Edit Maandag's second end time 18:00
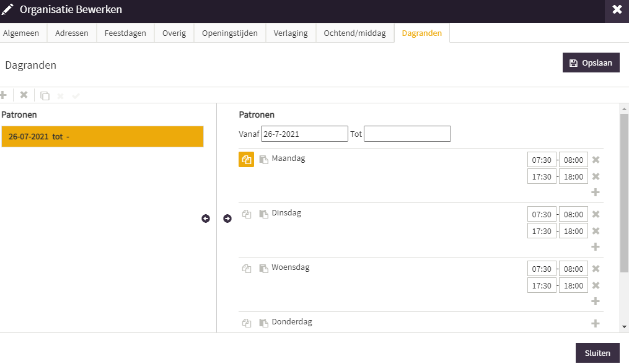The height and width of the screenshot is (364, 629). (x=574, y=176)
